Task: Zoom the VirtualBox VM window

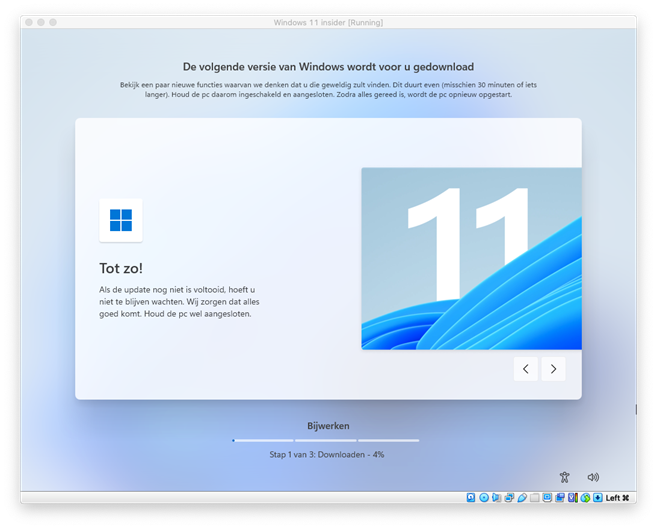Action: [53, 22]
